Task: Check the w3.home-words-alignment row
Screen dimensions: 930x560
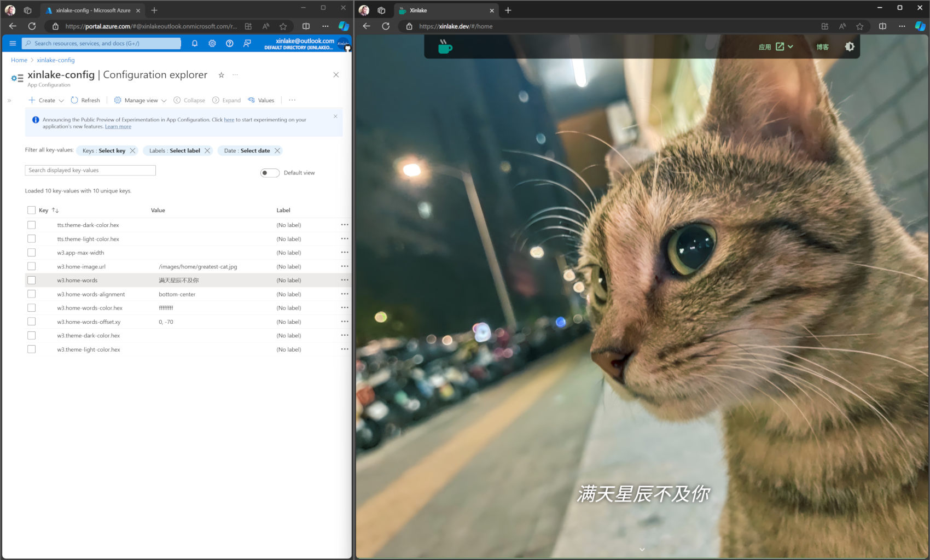Action: tap(31, 294)
